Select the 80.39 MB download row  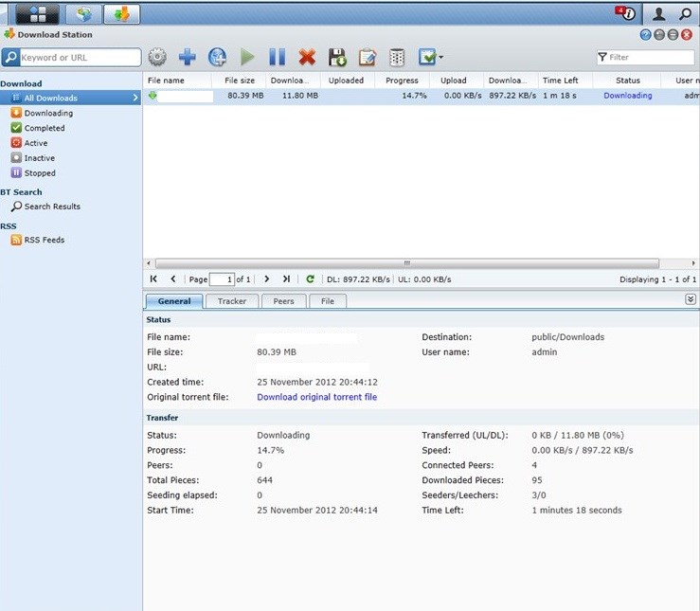click(x=422, y=96)
